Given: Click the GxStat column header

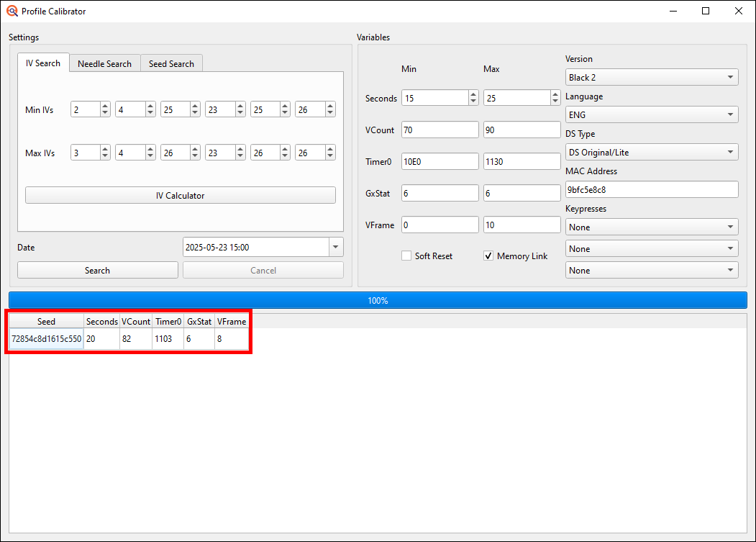Looking at the screenshot, I should pos(199,322).
